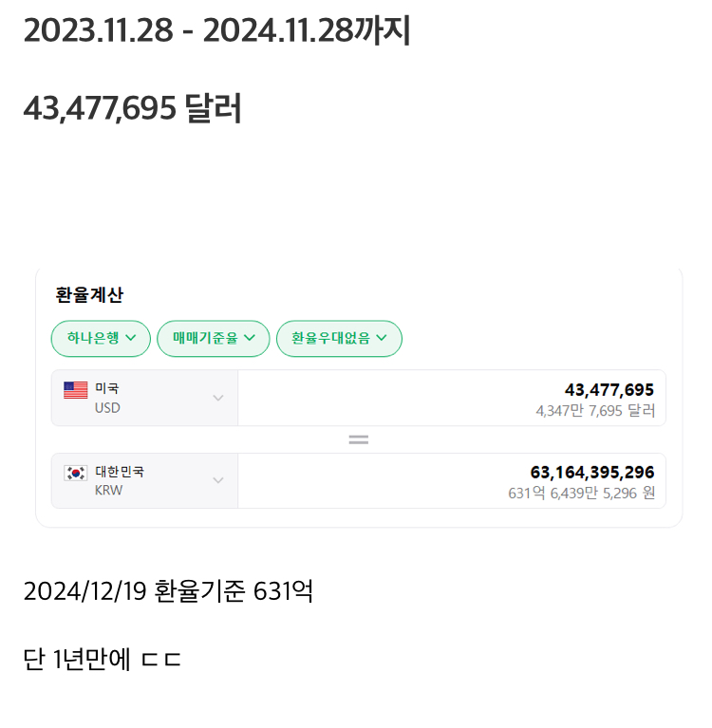Image resolution: width=712 pixels, height=728 pixels.
Task: Click the United States flag icon
Action: (76, 389)
